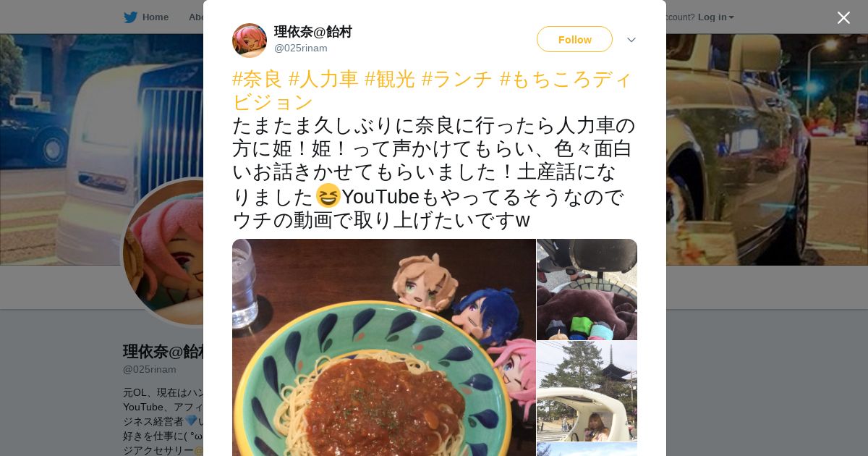Screen dimensions: 868x456
Task: View the plush toys on blanket photo
Action: [587, 290]
